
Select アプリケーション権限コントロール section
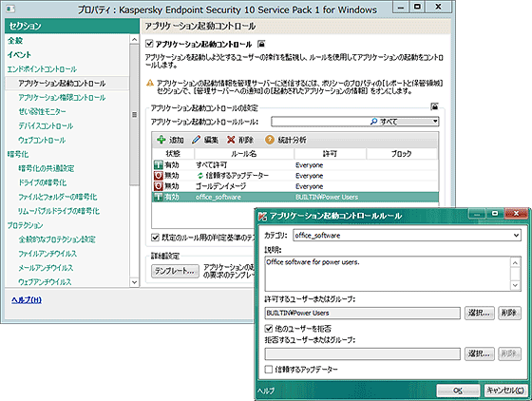(x=62, y=97)
